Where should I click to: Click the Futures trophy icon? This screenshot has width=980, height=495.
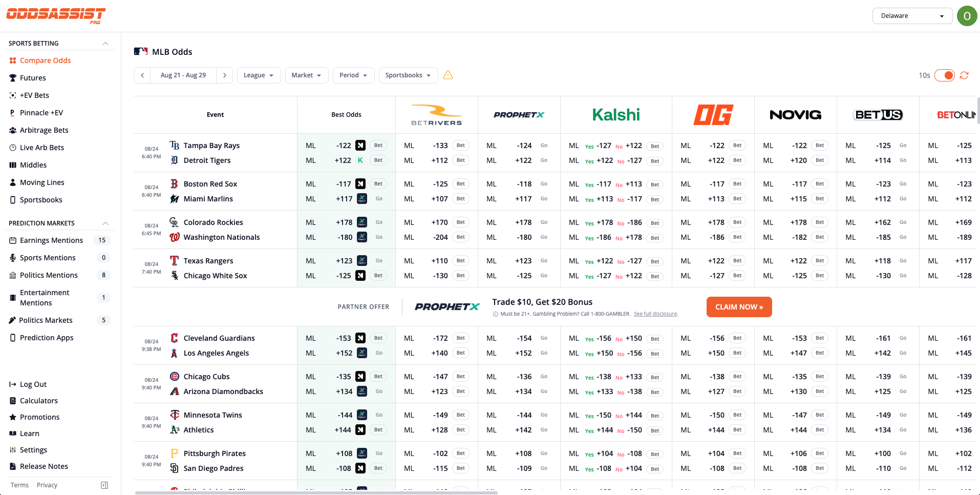click(13, 78)
